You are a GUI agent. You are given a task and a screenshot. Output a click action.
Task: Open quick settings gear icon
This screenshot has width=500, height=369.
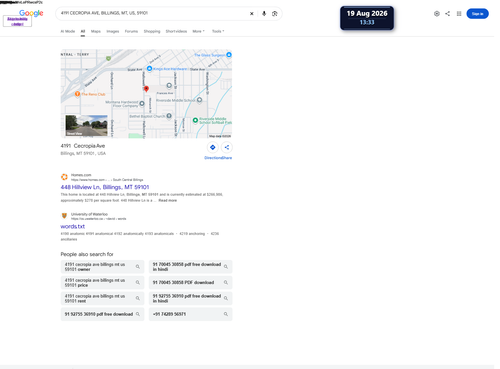click(x=437, y=14)
